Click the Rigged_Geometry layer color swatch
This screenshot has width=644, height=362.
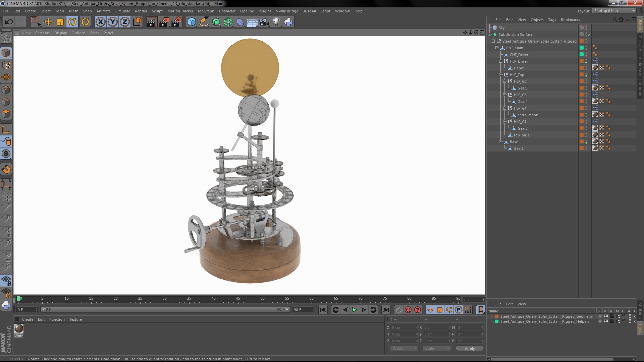click(497, 316)
